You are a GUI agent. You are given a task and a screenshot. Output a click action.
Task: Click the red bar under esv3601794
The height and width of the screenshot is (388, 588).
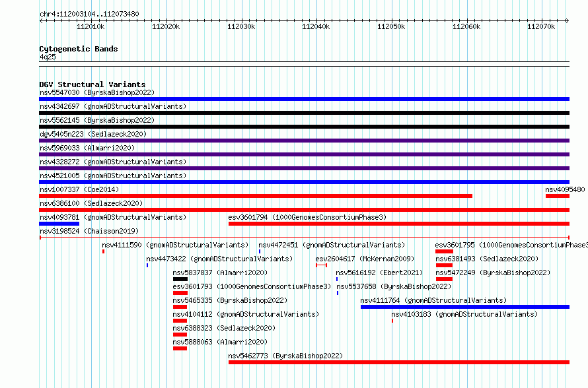click(x=399, y=224)
